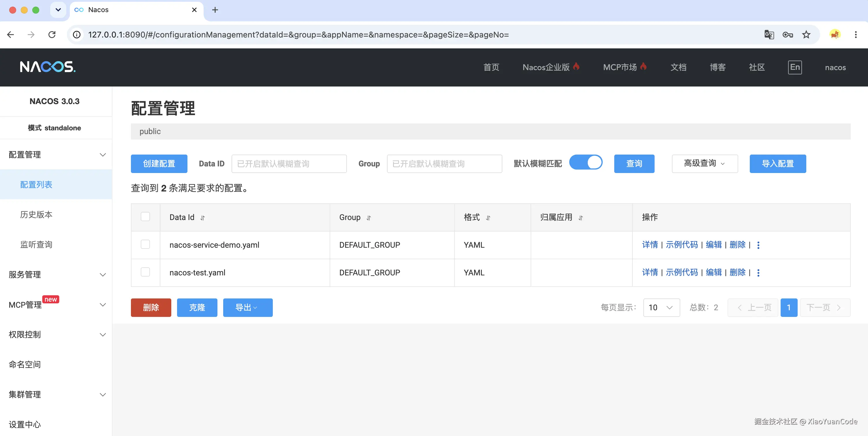This screenshot has height=436, width=868.
Task: Click 编辑 for nacos-service-demo.yaml
Action: [x=714, y=245]
